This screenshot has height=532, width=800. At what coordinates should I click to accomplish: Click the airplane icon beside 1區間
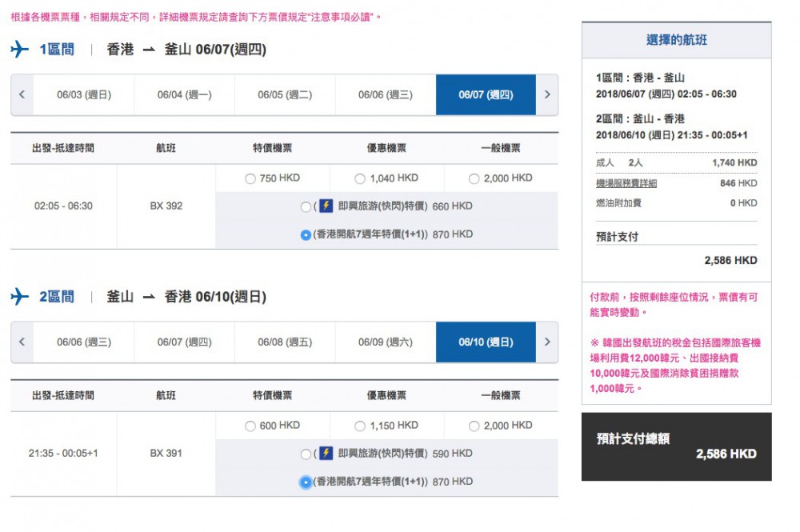(20, 50)
